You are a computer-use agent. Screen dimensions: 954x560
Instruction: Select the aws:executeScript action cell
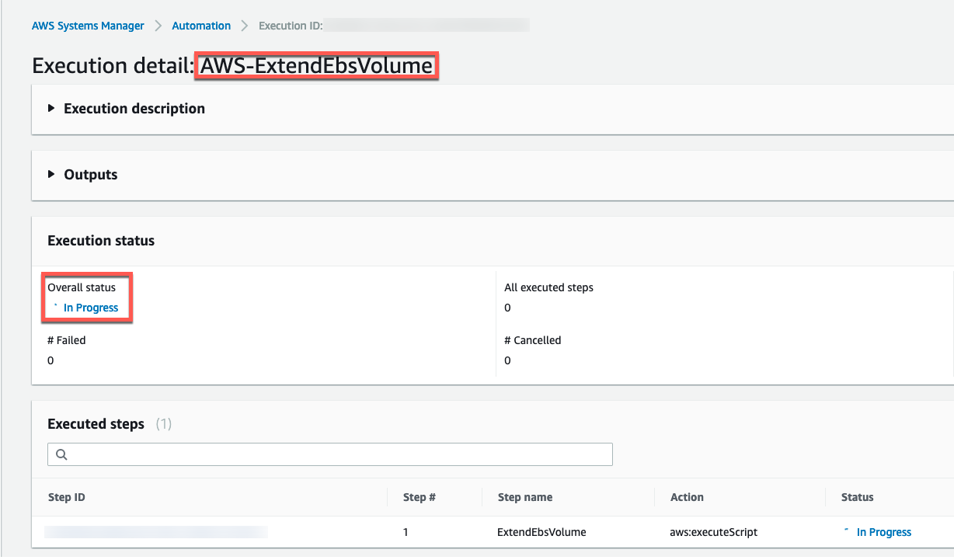tap(713, 532)
